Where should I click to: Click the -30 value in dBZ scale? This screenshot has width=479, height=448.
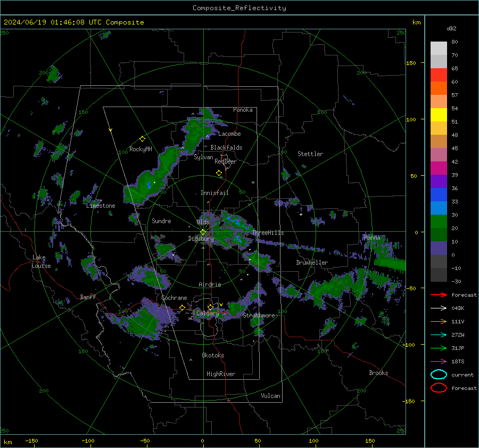point(456,281)
